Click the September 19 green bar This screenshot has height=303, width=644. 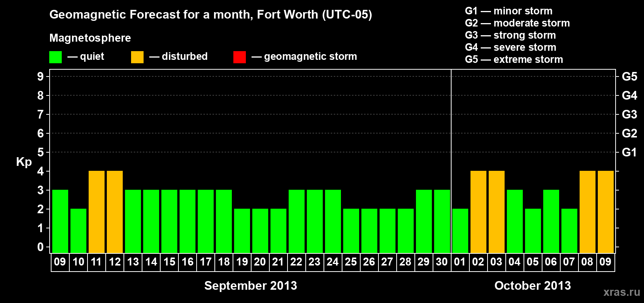pyautogui.click(x=242, y=231)
